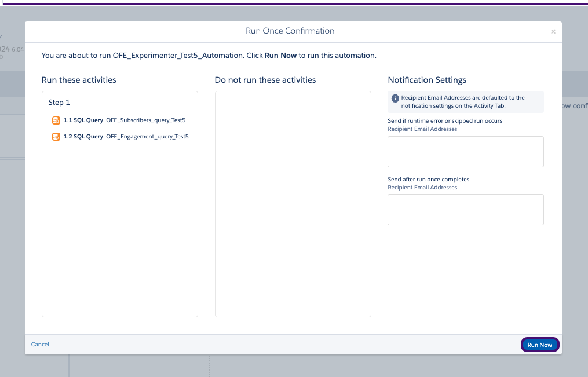Dismiss the dialog with the X button
Image resolution: width=588 pixels, height=377 pixels.
pos(553,32)
